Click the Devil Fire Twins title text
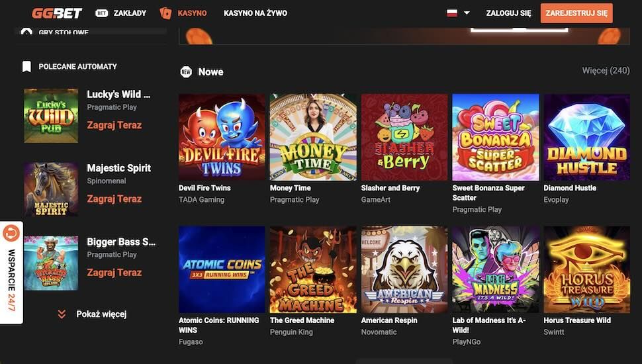Screen dimensions: 642x364 [x=205, y=188]
